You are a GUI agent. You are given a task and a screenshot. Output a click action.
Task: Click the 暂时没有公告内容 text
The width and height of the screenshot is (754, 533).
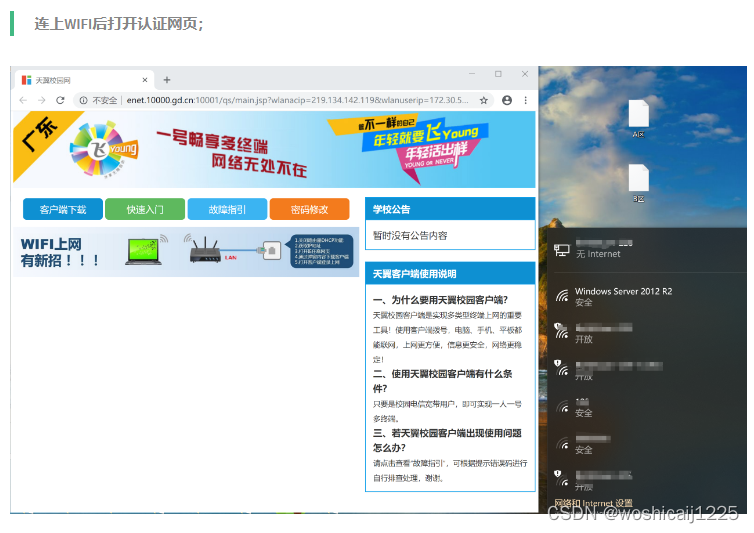(410, 235)
